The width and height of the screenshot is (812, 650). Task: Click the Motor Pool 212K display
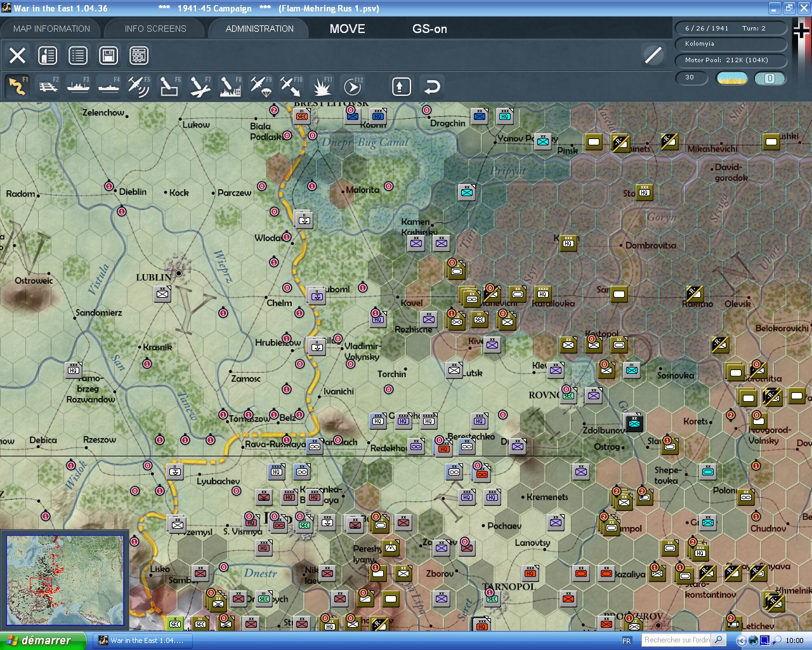click(731, 60)
